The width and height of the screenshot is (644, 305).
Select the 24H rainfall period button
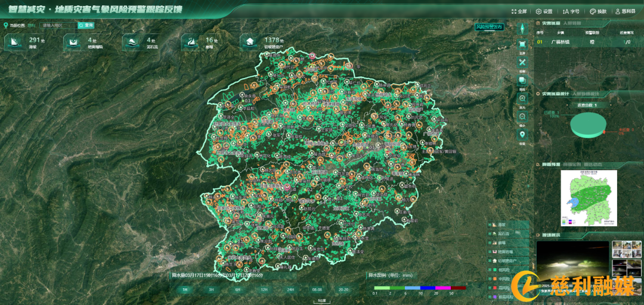tap(290, 290)
